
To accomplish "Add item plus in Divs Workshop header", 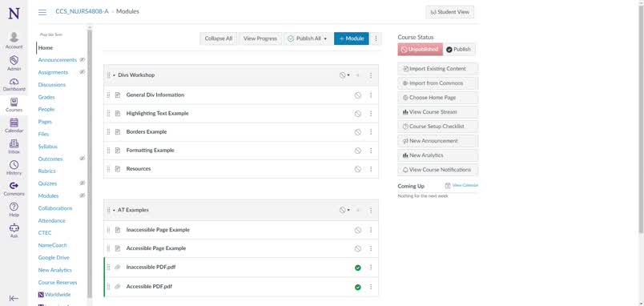I will point(358,75).
